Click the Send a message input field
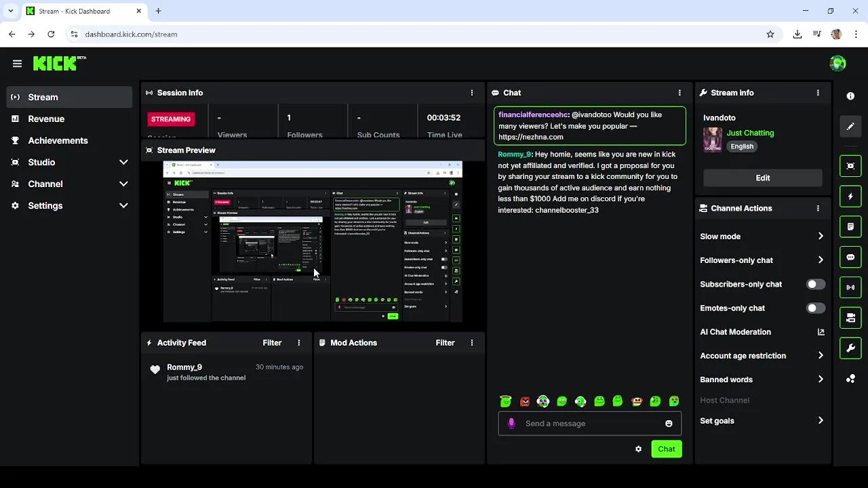The width and height of the screenshot is (868, 488). [590, 424]
